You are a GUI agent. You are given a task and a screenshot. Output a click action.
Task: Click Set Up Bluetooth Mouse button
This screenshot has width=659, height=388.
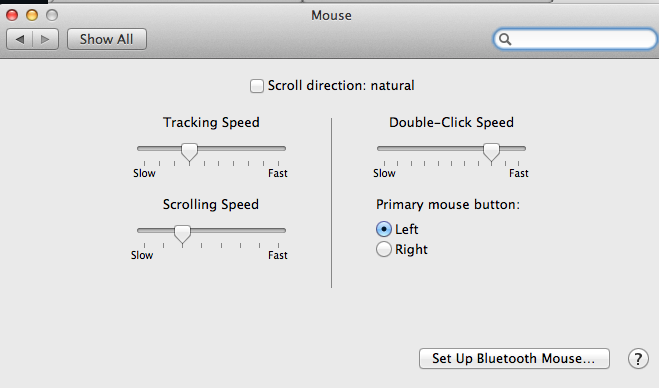click(x=514, y=359)
